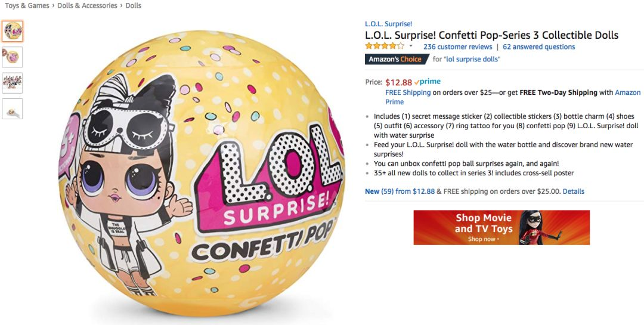
Task: Open the Toys & Games breadcrumb
Action: pos(27,6)
